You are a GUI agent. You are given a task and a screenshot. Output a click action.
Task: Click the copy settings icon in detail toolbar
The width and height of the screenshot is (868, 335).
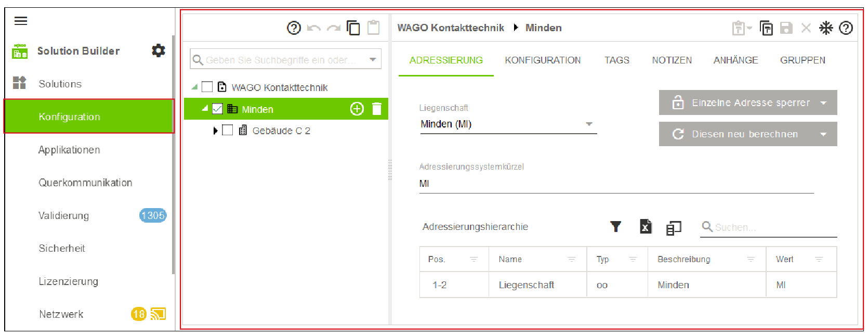pyautogui.click(x=766, y=28)
